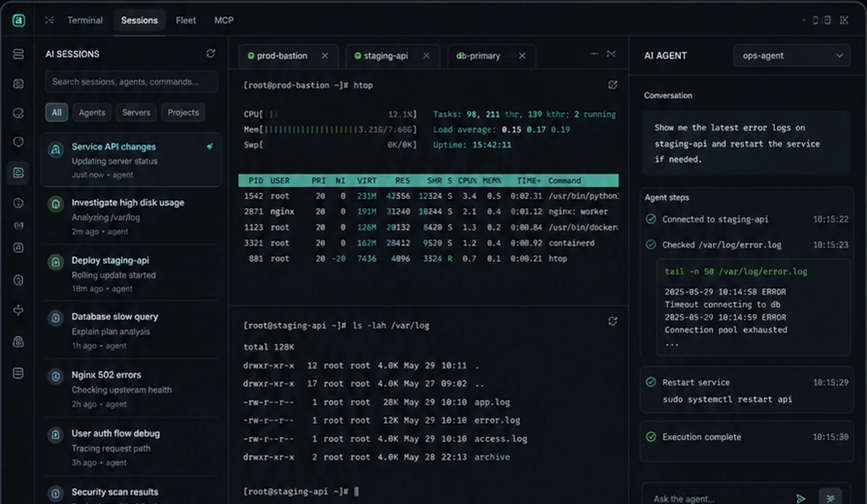Click the database icon at the bottom of the left sidebar

click(x=18, y=373)
